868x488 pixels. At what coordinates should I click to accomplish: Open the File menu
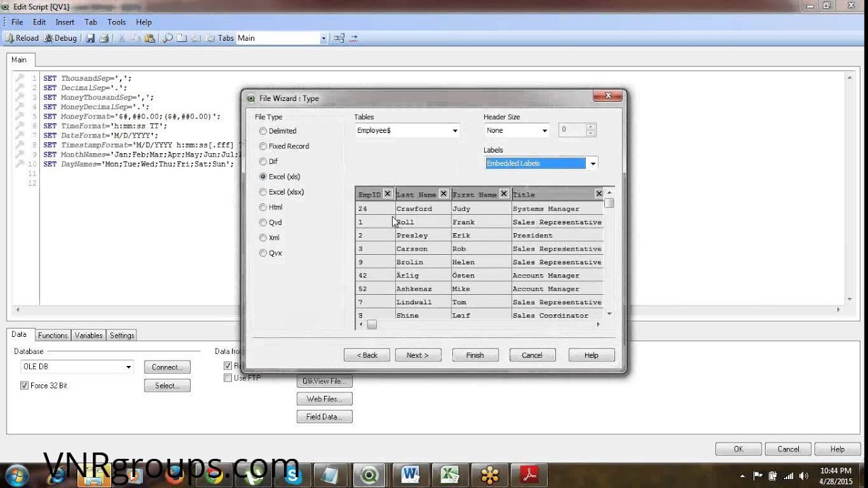pos(17,22)
